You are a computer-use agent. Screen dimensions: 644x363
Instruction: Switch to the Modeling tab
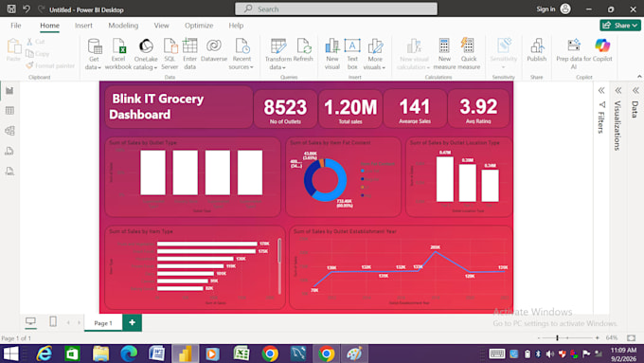point(123,26)
